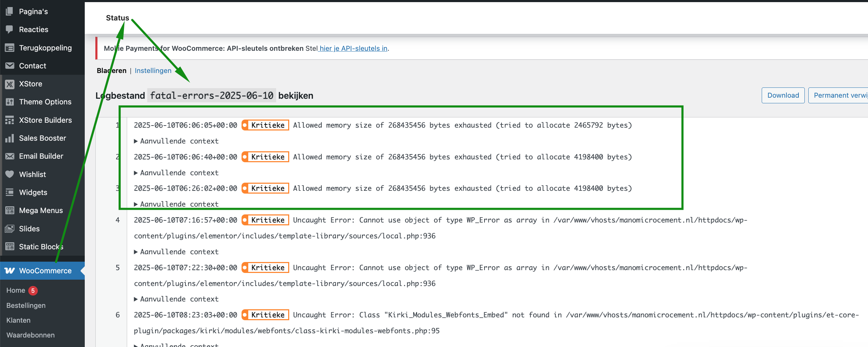Click Kritieke badge on 08:23:03 entry

tap(265, 315)
